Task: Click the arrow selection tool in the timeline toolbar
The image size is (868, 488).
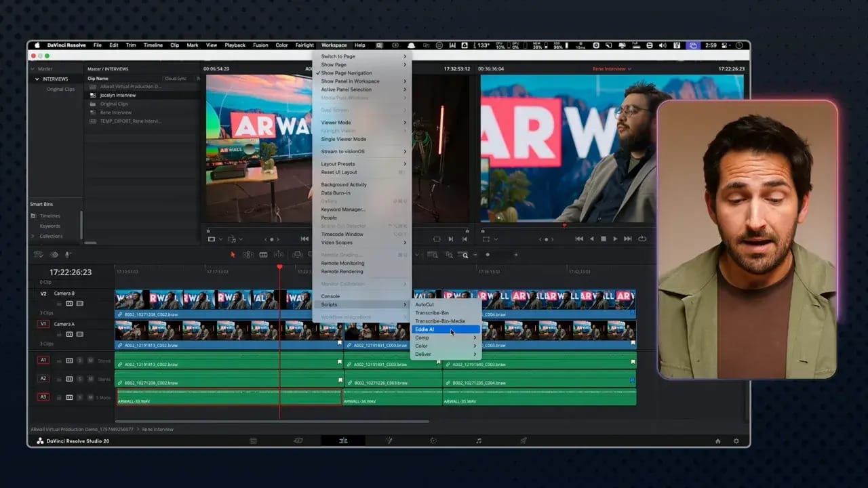Action: pyautogui.click(x=233, y=255)
